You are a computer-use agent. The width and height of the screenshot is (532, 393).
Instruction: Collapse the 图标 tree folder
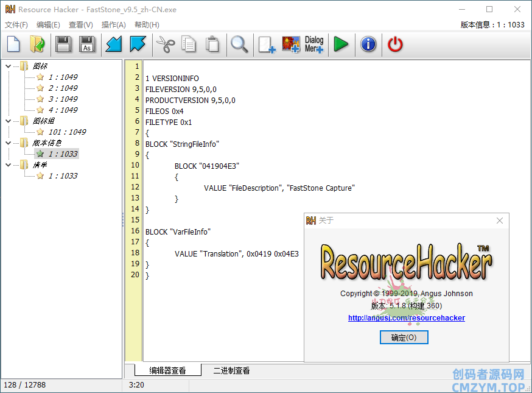(8, 66)
